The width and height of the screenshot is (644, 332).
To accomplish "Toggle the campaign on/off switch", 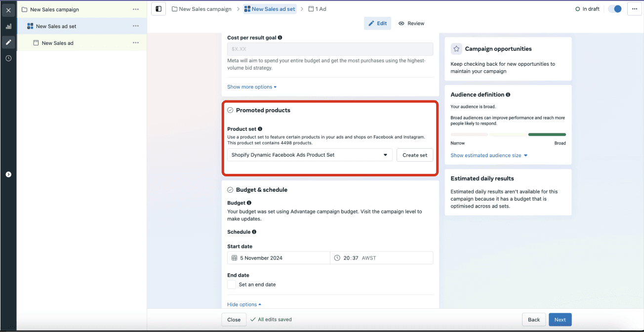I will coord(615,9).
